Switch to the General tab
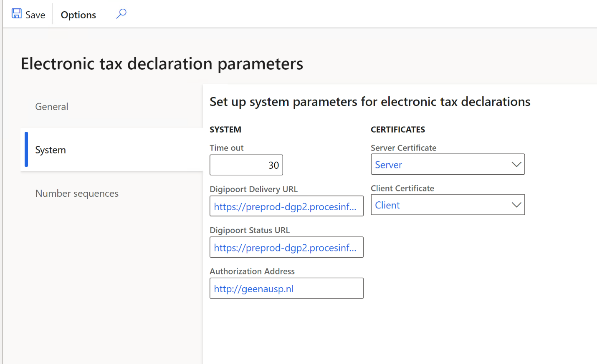The image size is (597, 364). [51, 107]
